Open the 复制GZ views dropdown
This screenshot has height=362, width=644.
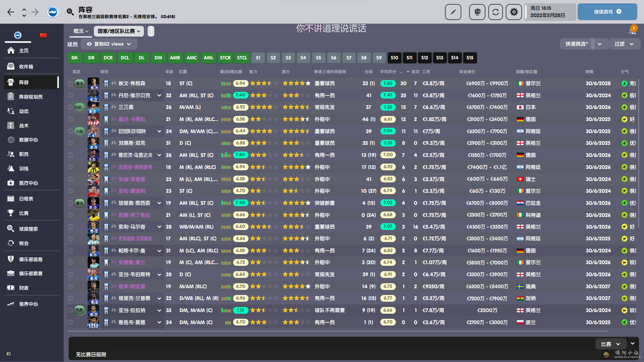point(109,44)
